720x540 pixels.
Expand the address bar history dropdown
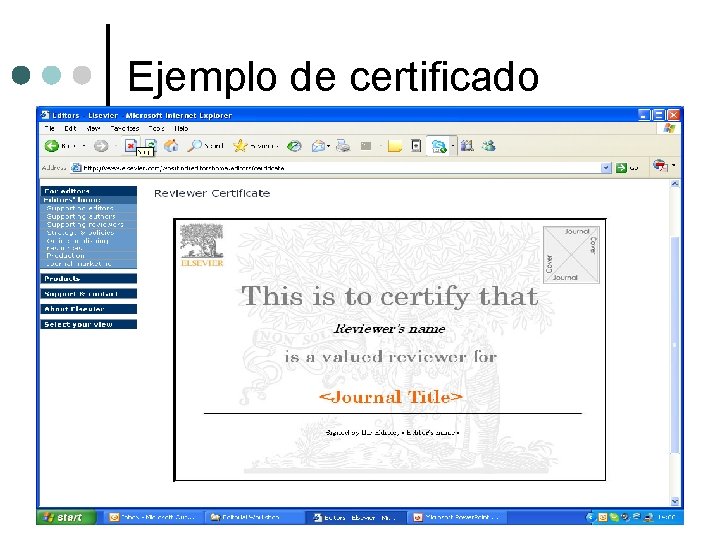[x=606, y=168]
